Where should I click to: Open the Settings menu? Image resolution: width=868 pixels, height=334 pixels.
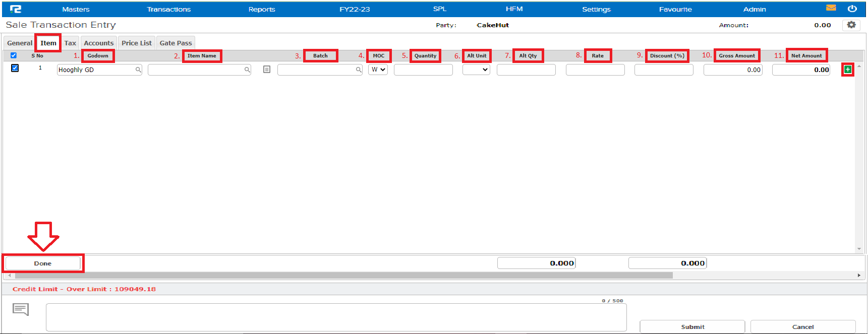click(596, 9)
